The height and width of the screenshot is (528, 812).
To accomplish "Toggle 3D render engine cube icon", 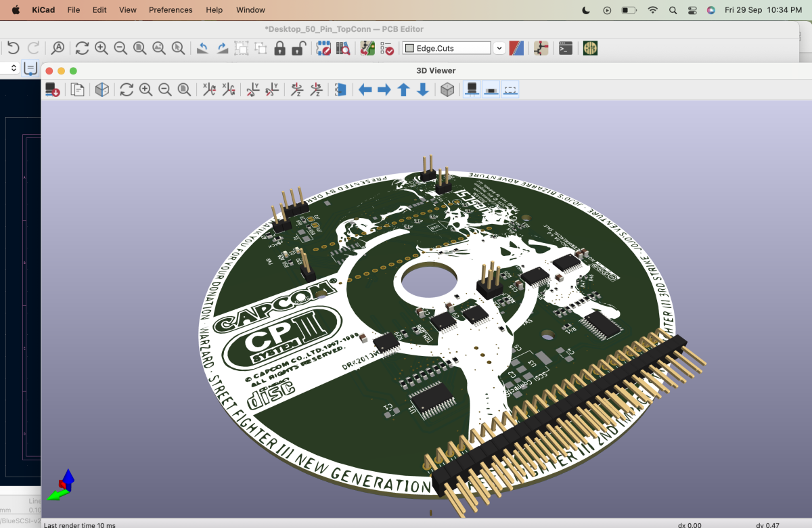I will [101, 89].
